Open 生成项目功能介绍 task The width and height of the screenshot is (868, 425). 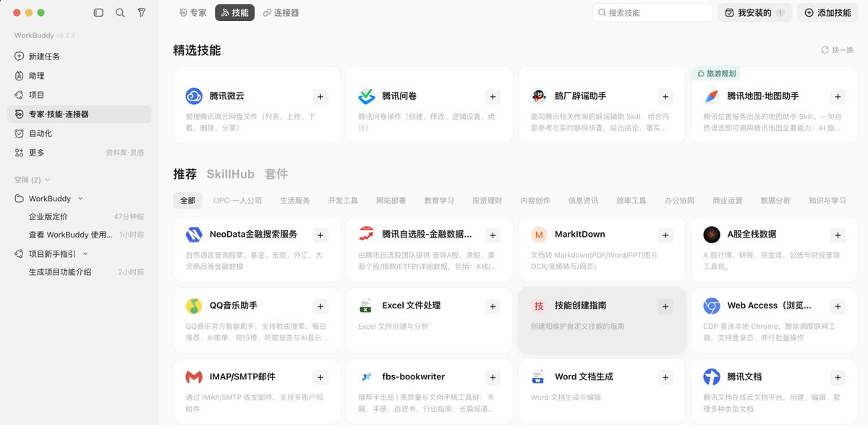(79, 272)
